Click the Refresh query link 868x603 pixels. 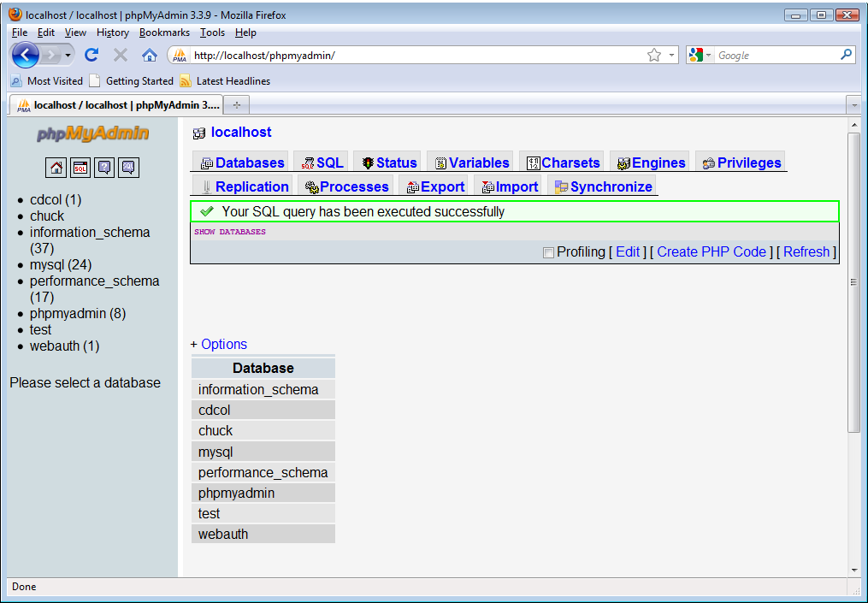(806, 252)
